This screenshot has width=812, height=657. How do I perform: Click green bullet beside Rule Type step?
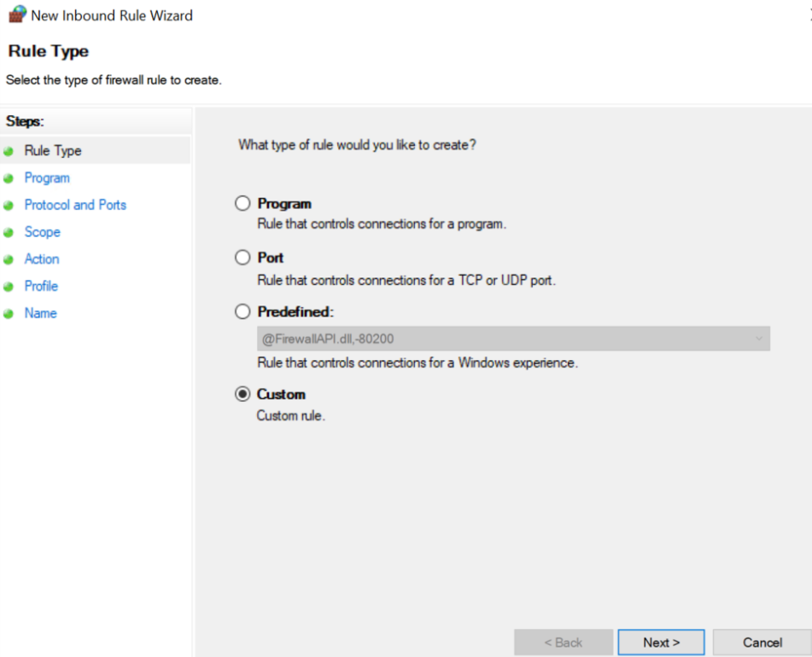[9, 152]
